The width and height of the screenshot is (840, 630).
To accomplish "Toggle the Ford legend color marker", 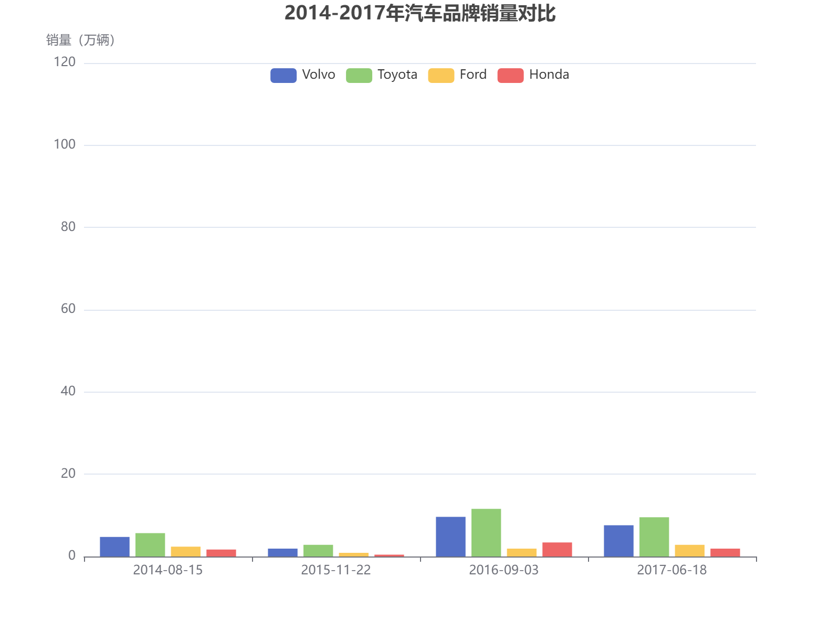I will (x=440, y=75).
